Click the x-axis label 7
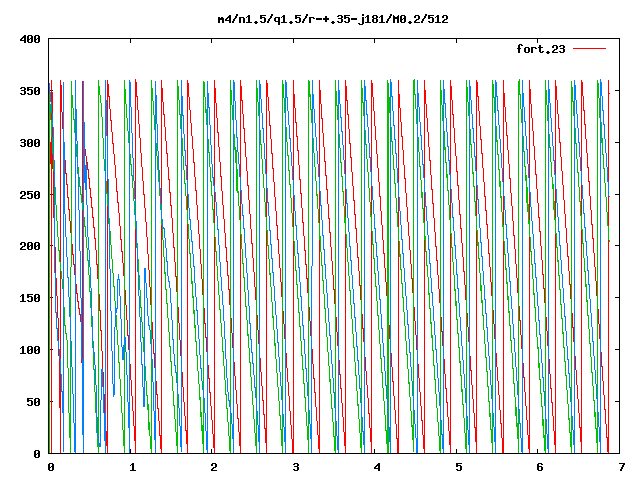This screenshot has width=640, height=480. (621, 467)
